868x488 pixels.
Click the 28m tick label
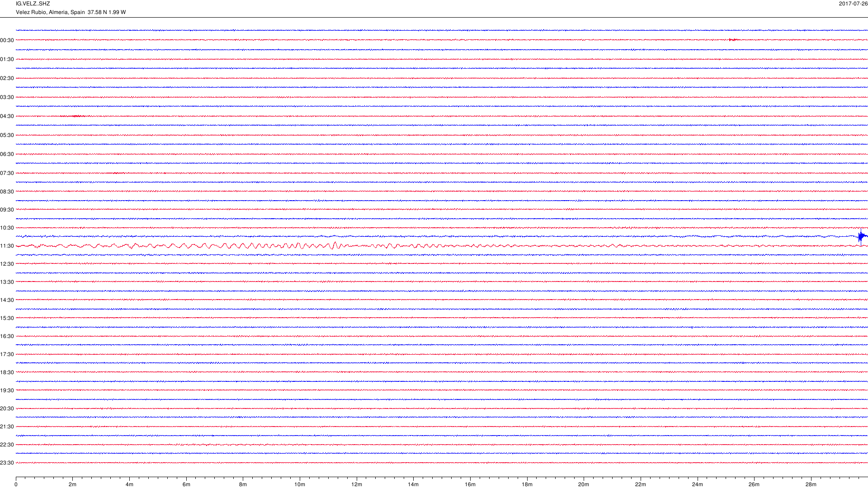pos(811,484)
